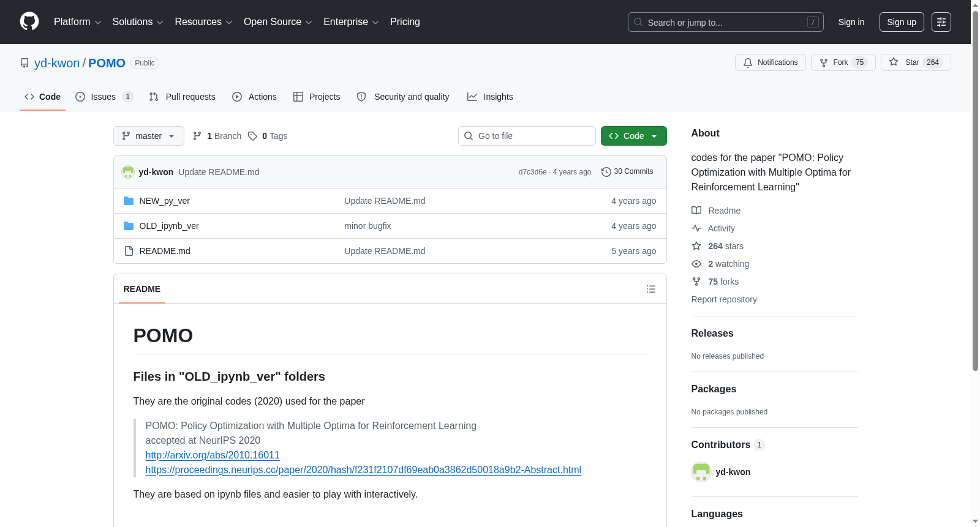Open the README outline icon
This screenshot has height=527, width=980.
point(651,289)
